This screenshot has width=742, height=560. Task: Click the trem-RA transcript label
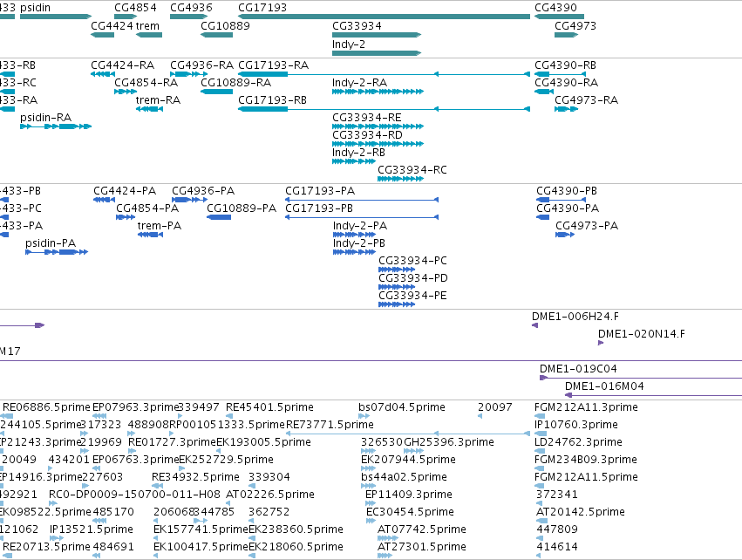click(158, 100)
